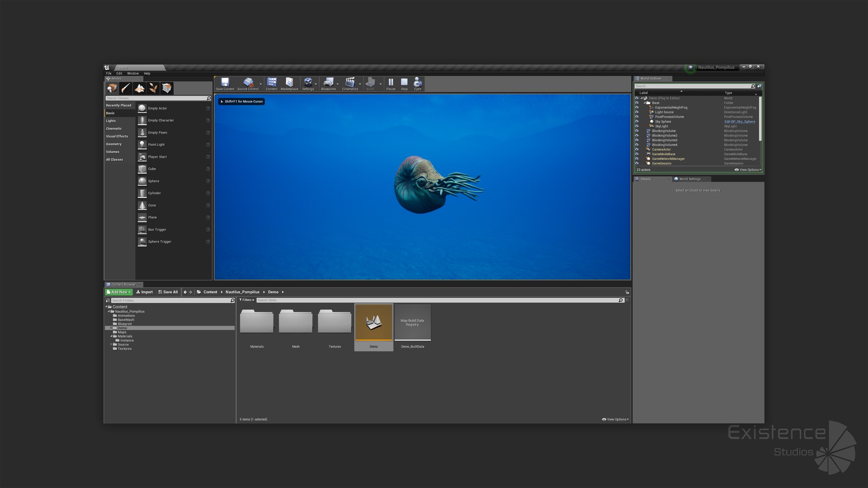Click the Cone shape icon
The height and width of the screenshot is (488, 868).
click(x=142, y=205)
